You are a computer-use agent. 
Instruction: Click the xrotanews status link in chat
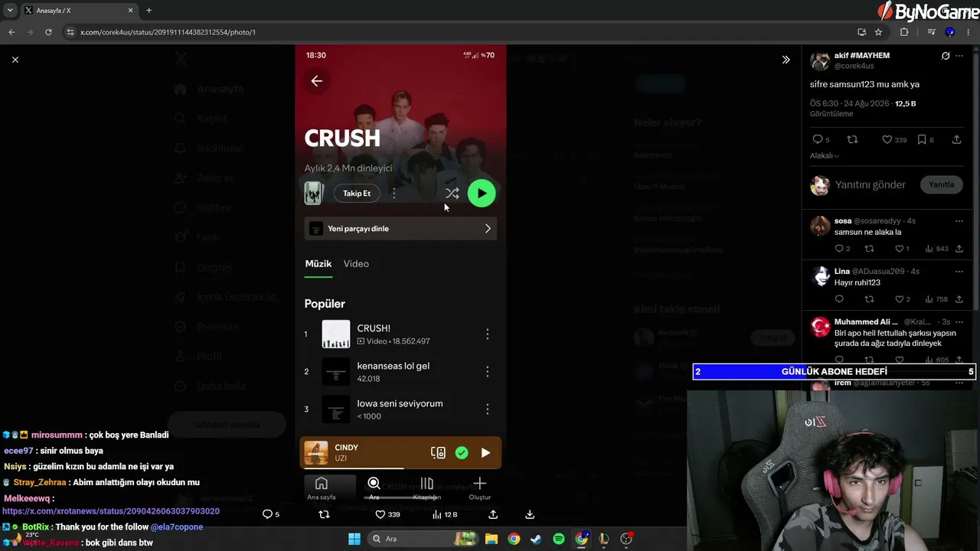tap(111, 511)
